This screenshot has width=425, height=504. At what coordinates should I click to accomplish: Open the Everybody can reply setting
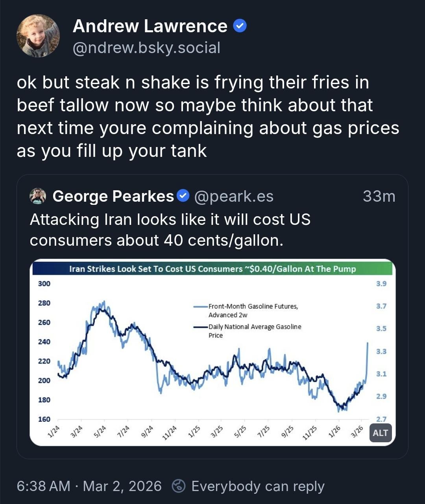[x=257, y=486]
